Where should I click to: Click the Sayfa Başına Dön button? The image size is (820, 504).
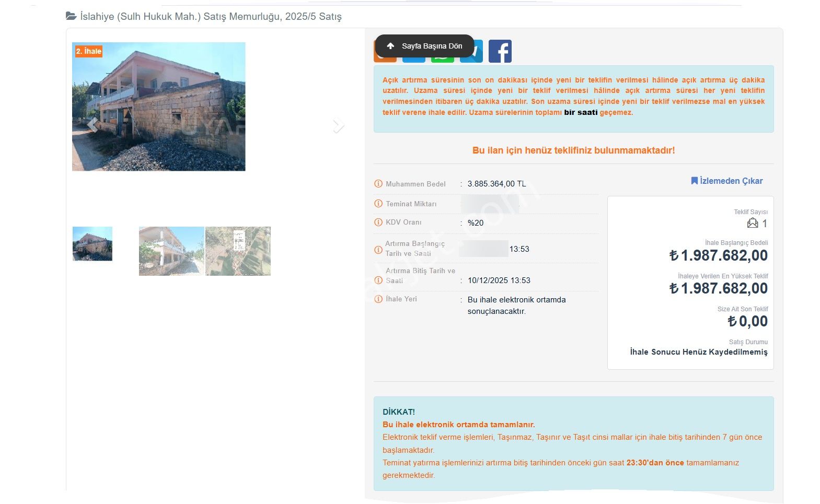424,46
